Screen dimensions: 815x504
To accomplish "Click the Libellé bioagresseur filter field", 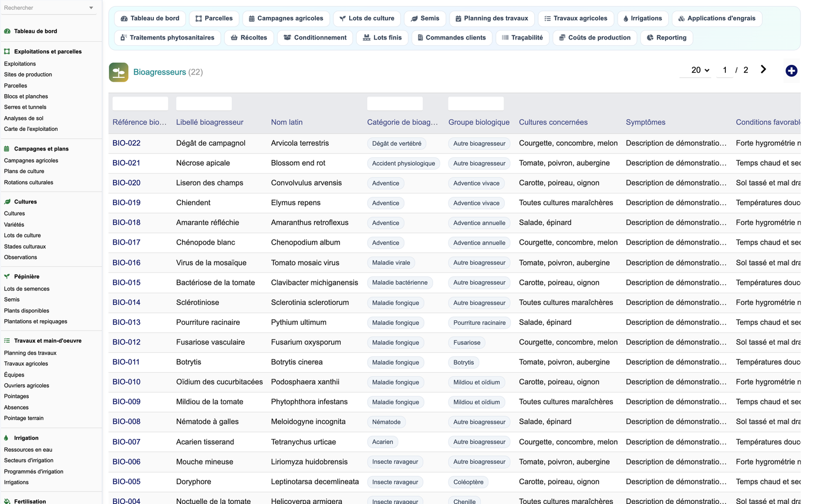I will [204, 104].
